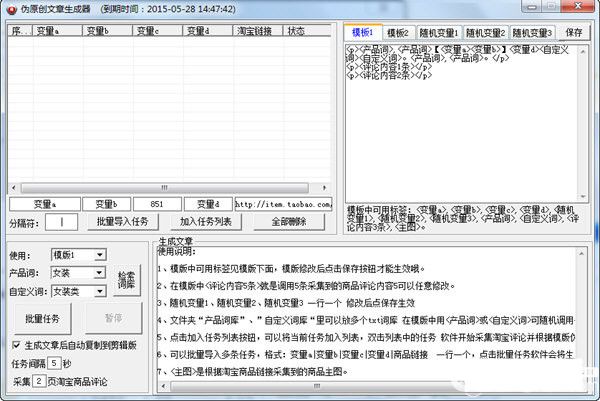Click template editor scroll up arrow
Image resolution: width=600 pixels, height=401 pixels.
[x=583, y=51]
